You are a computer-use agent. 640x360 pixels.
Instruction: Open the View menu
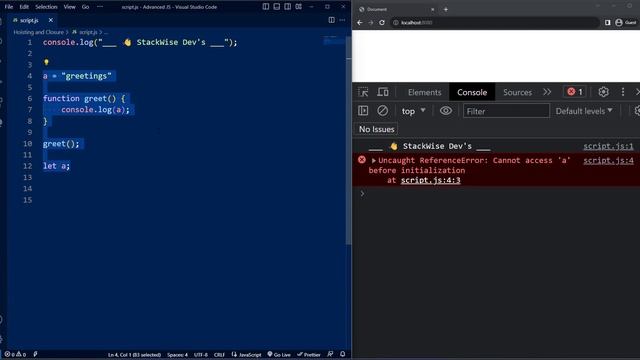coord(69,7)
